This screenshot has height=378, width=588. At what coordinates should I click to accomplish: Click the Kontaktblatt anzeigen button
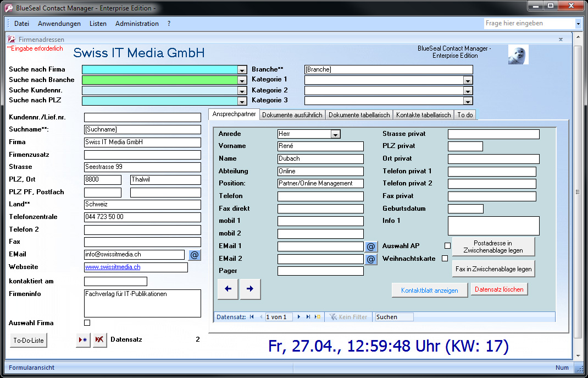[x=429, y=290]
